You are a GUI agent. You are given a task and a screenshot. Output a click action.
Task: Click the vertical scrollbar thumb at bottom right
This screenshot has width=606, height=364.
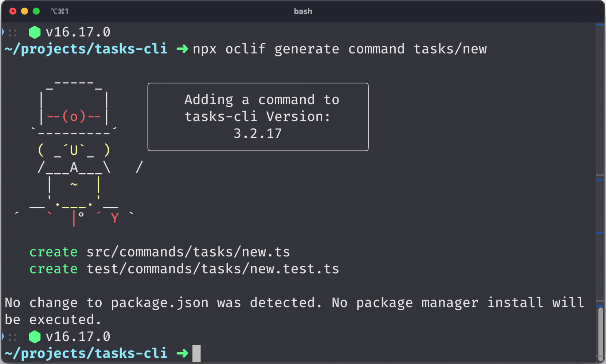[601, 333]
